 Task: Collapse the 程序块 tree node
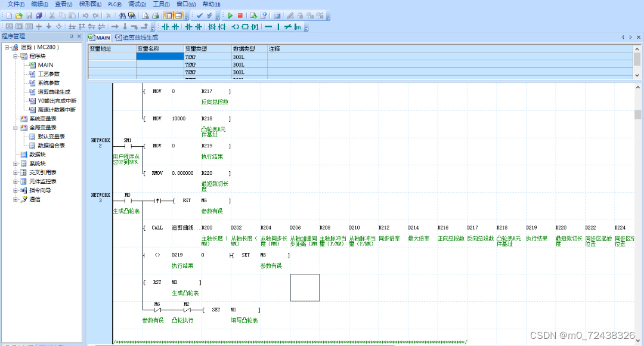[x=16, y=56]
